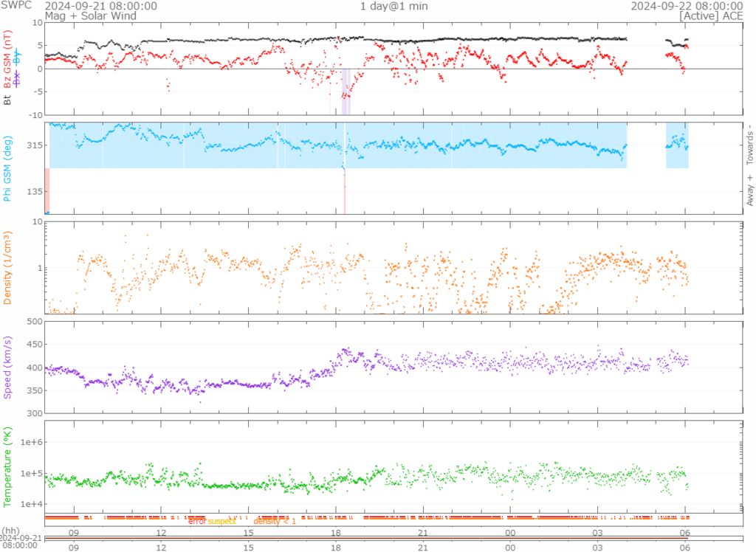The width and height of the screenshot is (756, 552).
Task: Toggle the red Bz GSM series label
Action: click(x=8, y=60)
